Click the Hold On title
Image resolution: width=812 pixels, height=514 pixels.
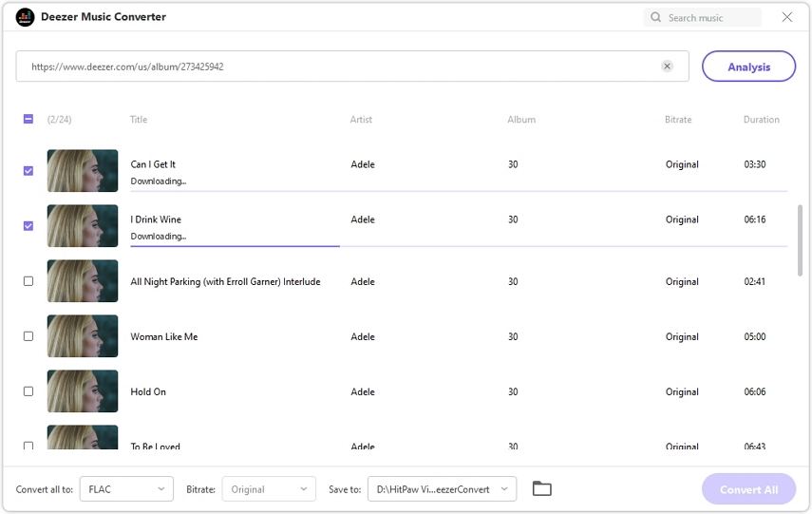148,391
